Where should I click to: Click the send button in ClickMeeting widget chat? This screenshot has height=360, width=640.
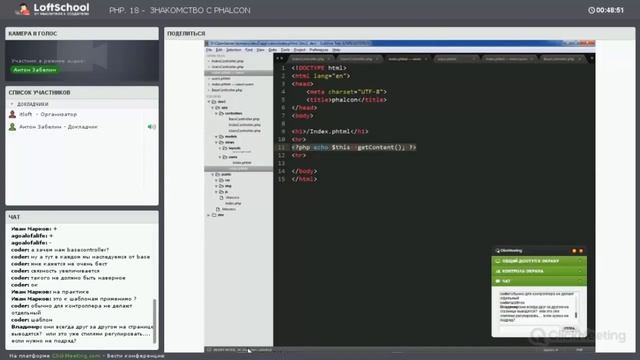(569, 328)
